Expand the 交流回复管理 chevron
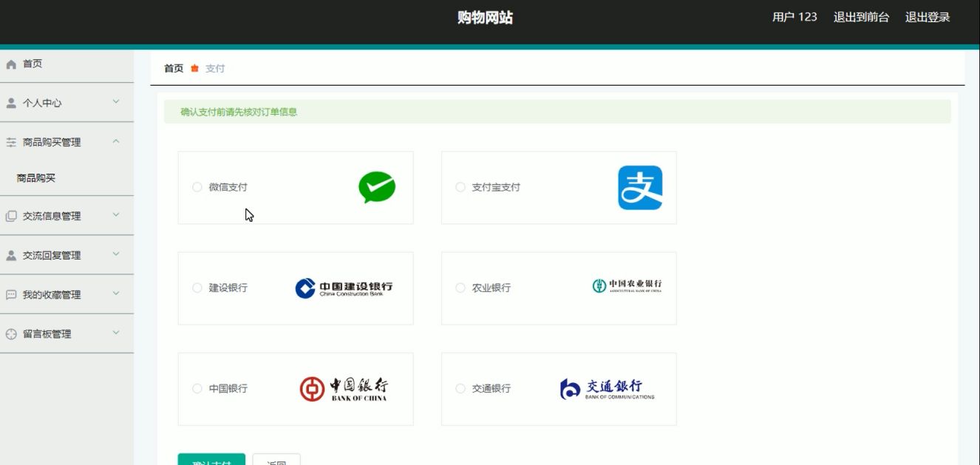Viewport: 980px width, 465px height. click(116, 254)
